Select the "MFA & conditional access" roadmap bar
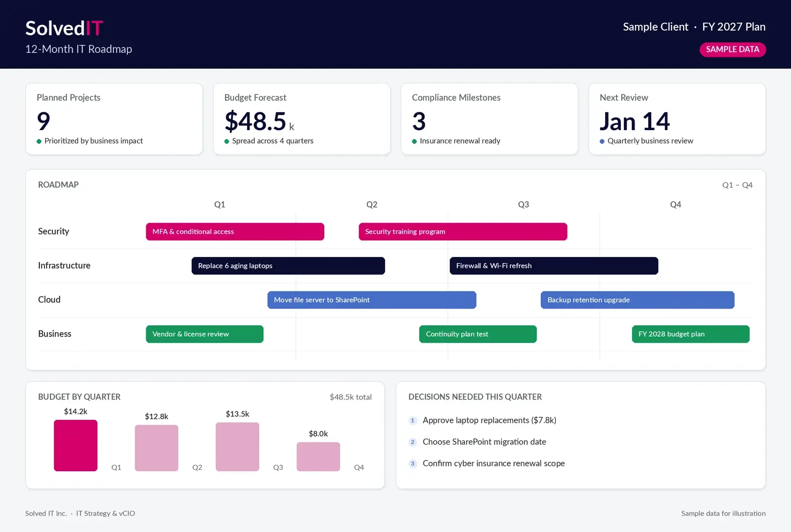Image resolution: width=791 pixels, height=532 pixels. pos(235,231)
